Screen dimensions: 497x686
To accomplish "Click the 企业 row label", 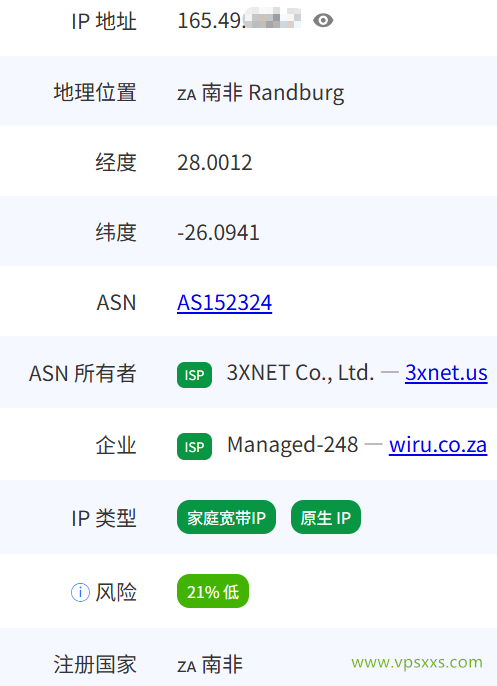I will (x=116, y=445).
